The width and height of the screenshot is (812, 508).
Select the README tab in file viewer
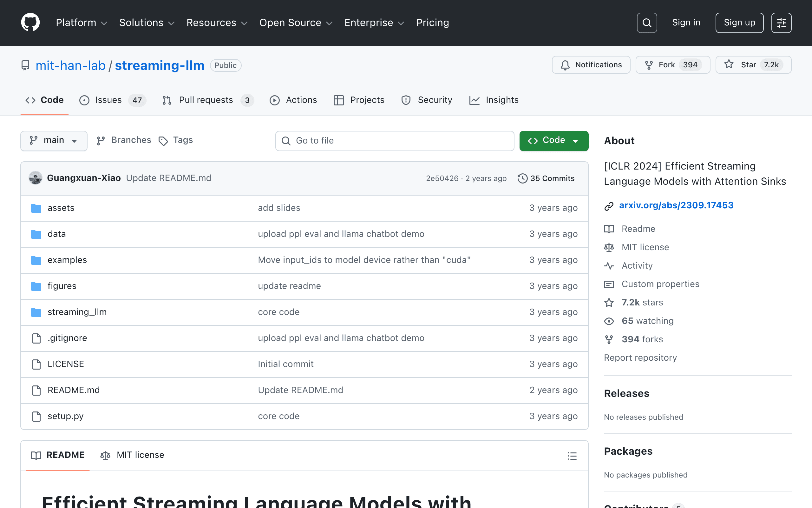tap(58, 455)
